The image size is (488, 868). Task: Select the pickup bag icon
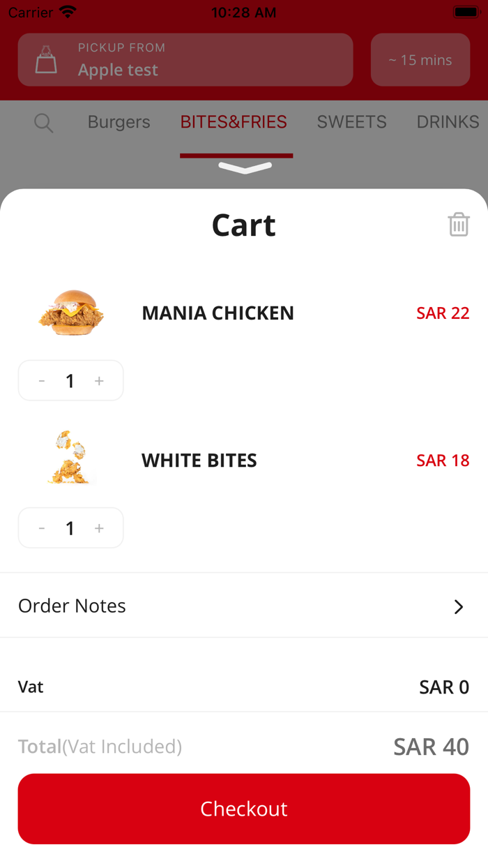point(45,60)
